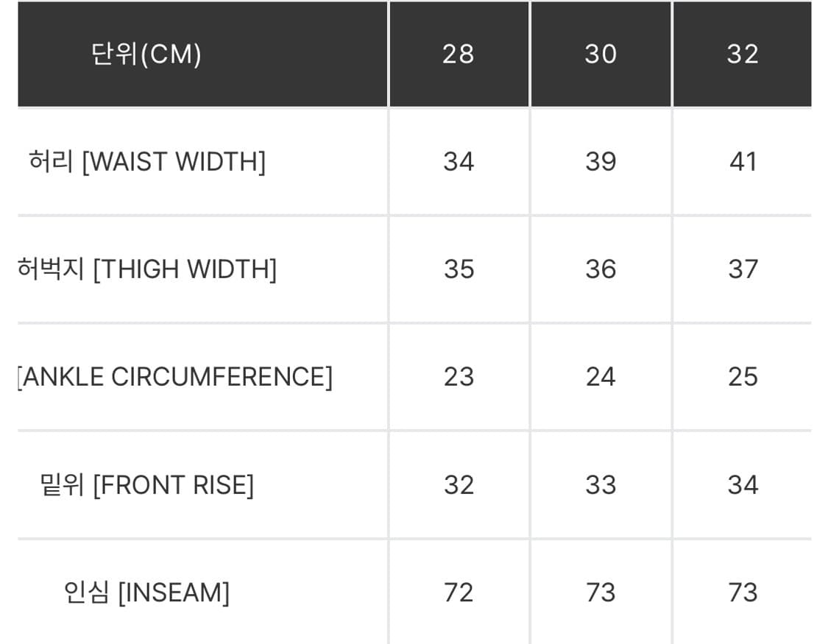The width and height of the screenshot is (828, 644).
Task: Click thigh width value 37 for size 32
Action: 743,269
